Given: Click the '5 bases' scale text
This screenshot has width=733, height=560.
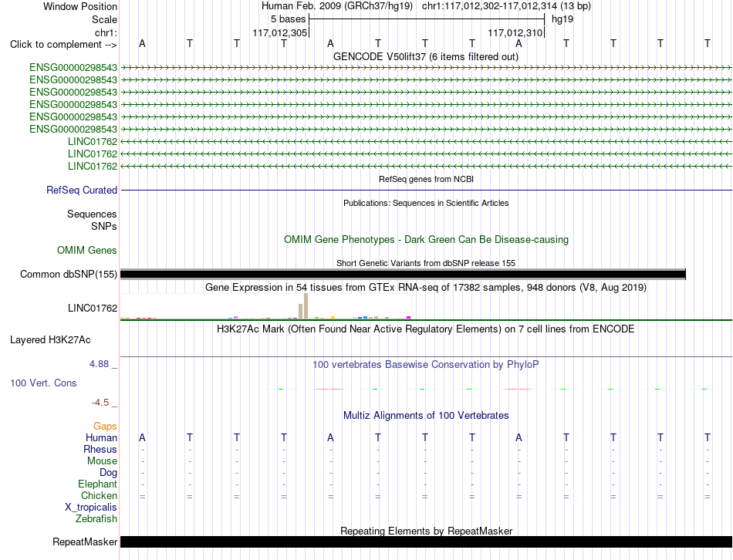Looking at the screenshot, I should [x=288, y=19].
